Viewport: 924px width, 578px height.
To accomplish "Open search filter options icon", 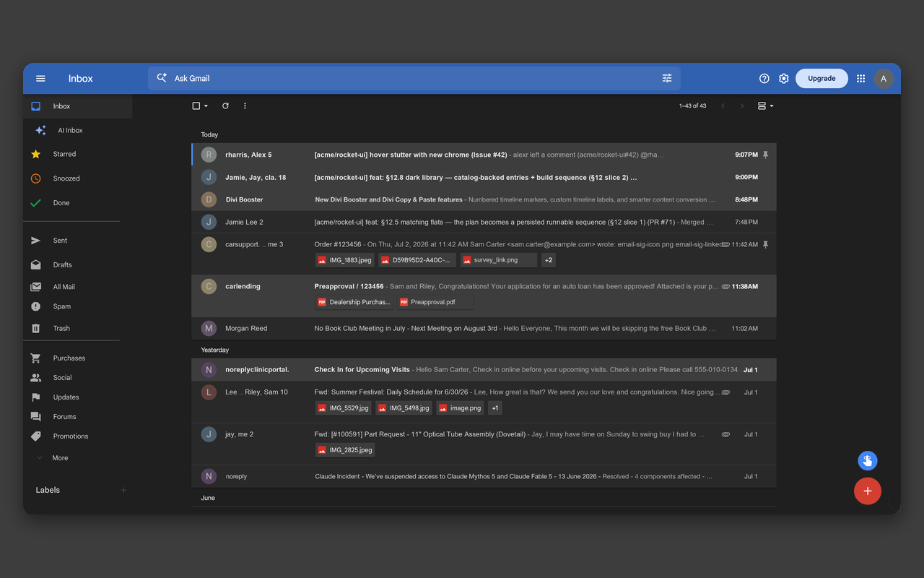I will pyautogui.click(x=667, y=78).
